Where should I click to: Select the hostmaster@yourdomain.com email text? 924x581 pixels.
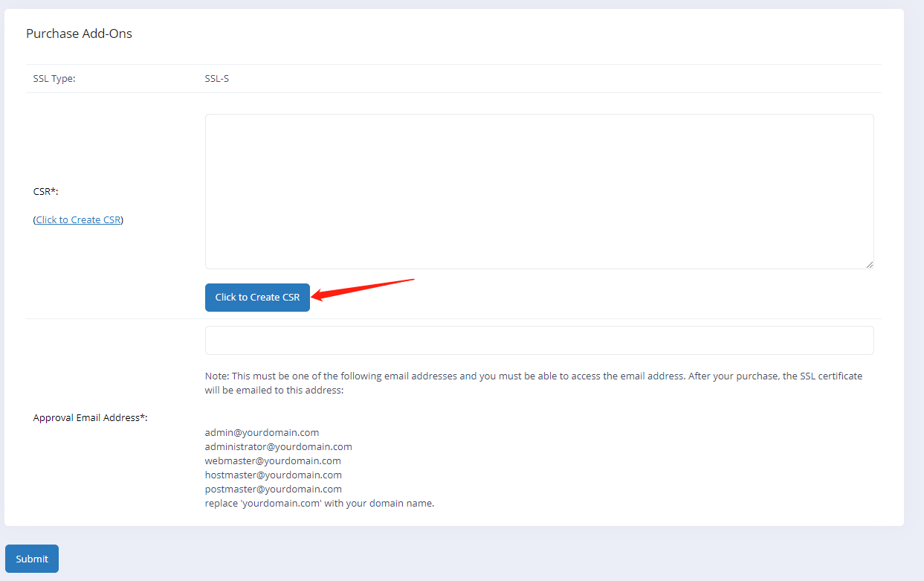coord(274,475)
